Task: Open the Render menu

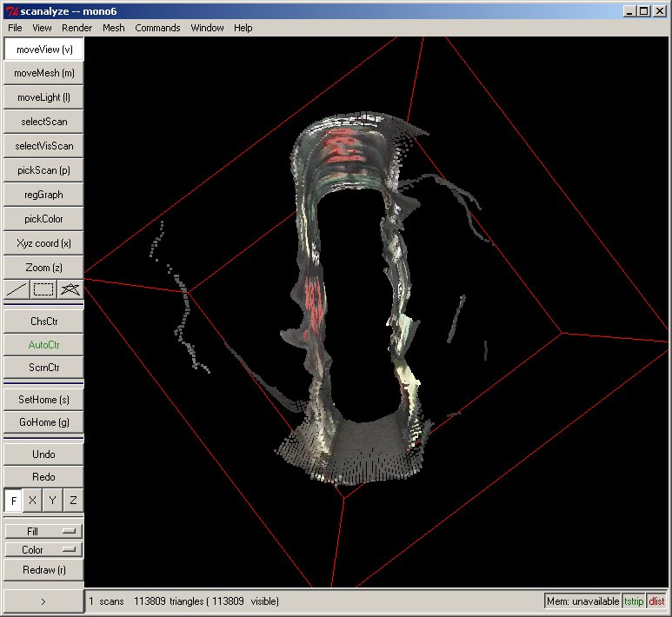Action: [x=77, y=28]
